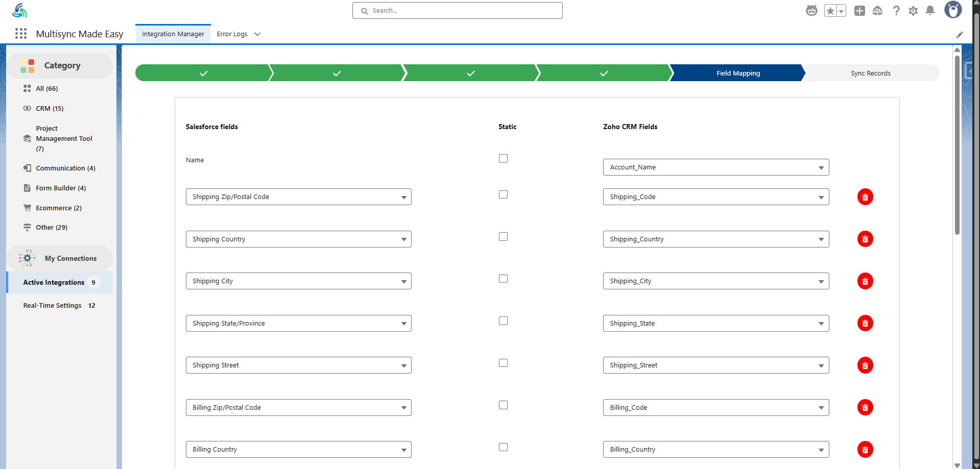This screenshot has height=469, width=980.
Task: Click the help question mark icon
Action: [x=896, y=11]
